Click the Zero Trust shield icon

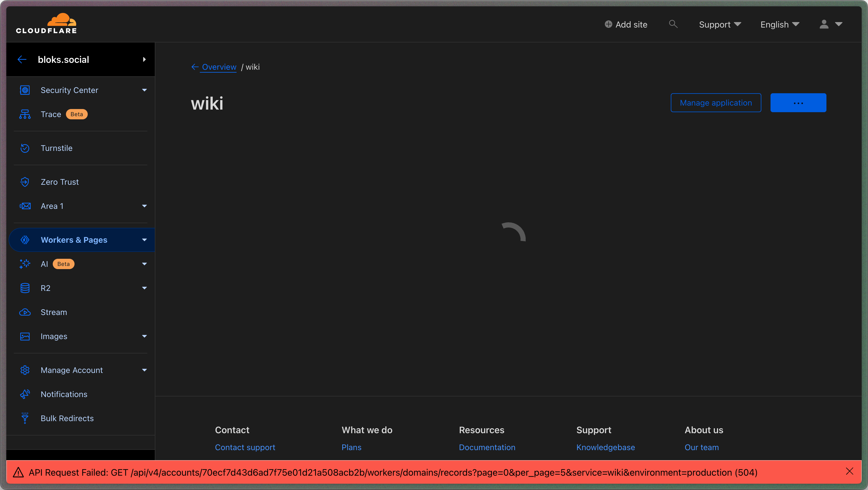[25, 182]
